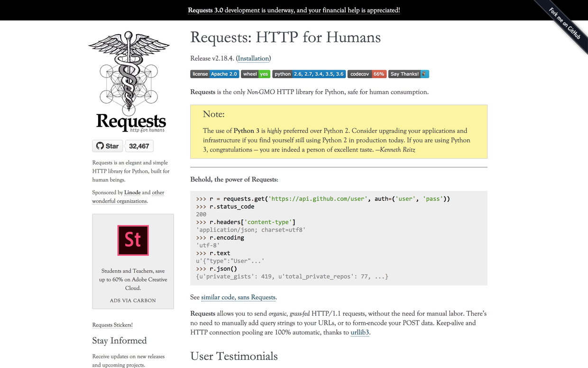Open the Fork me on GitHub ribbon

pos(564,24)
